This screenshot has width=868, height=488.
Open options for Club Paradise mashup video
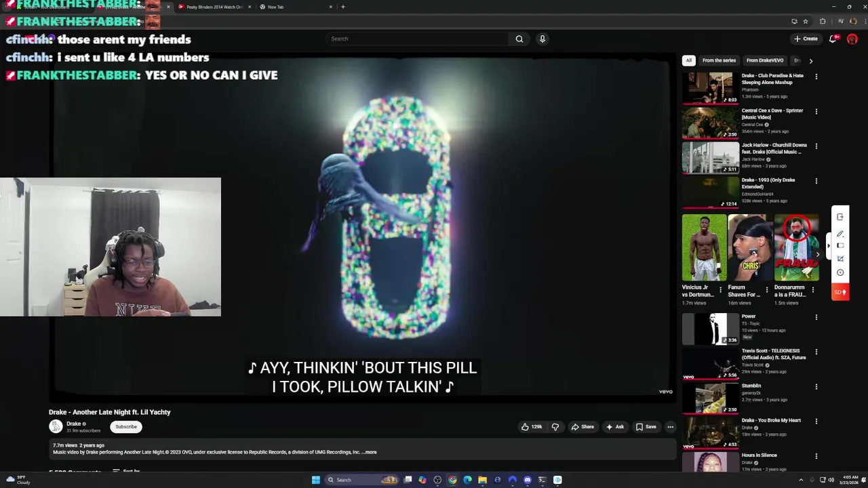pos(816,77)
